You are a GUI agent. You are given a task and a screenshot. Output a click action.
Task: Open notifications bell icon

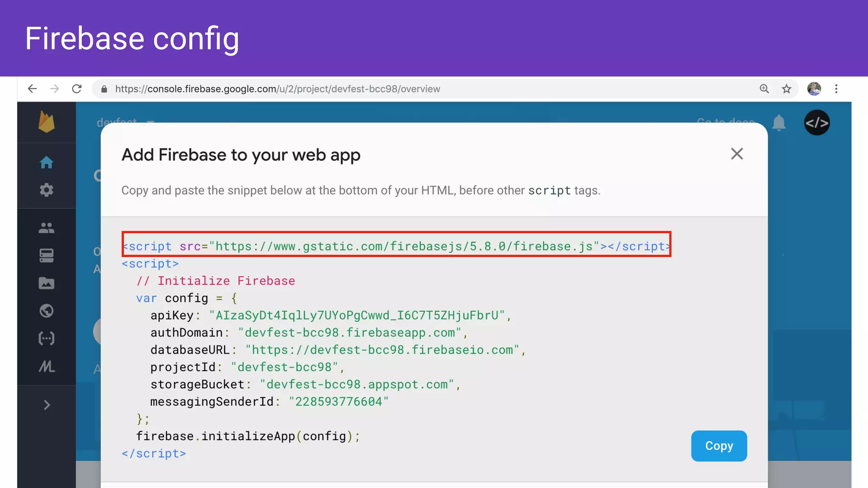coord(779,123)
